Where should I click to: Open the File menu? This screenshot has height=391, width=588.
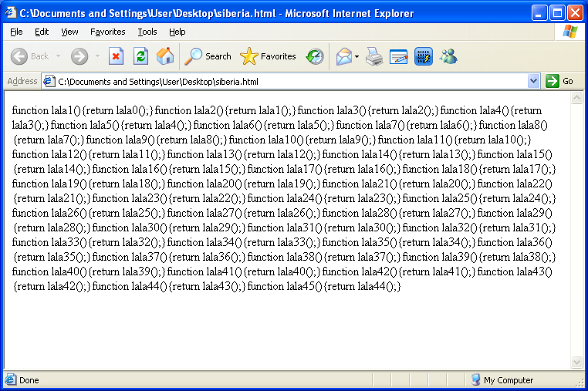pos(16,32)
